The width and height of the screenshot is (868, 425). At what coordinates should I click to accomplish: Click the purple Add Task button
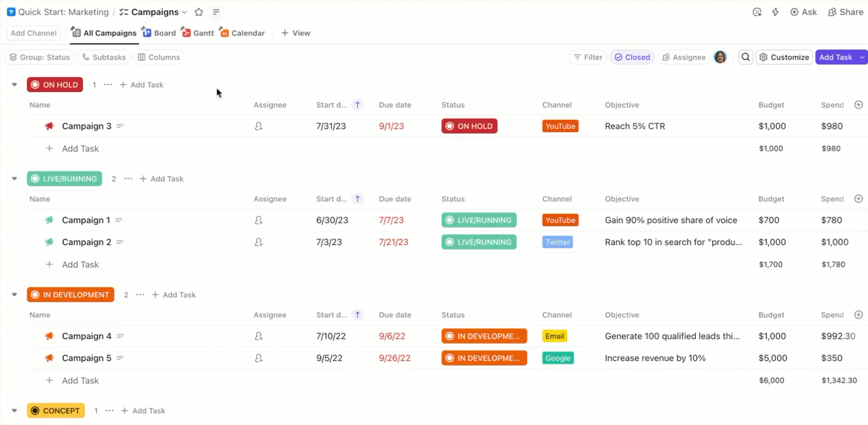[835, 57]
